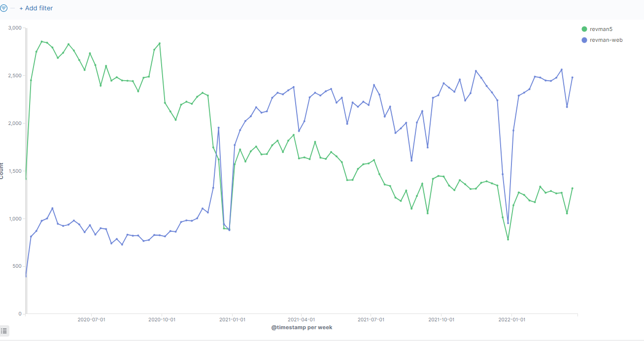Click the green revman5 legend color dot
This screenshot has width=644, height=342.
pos(584,29)
